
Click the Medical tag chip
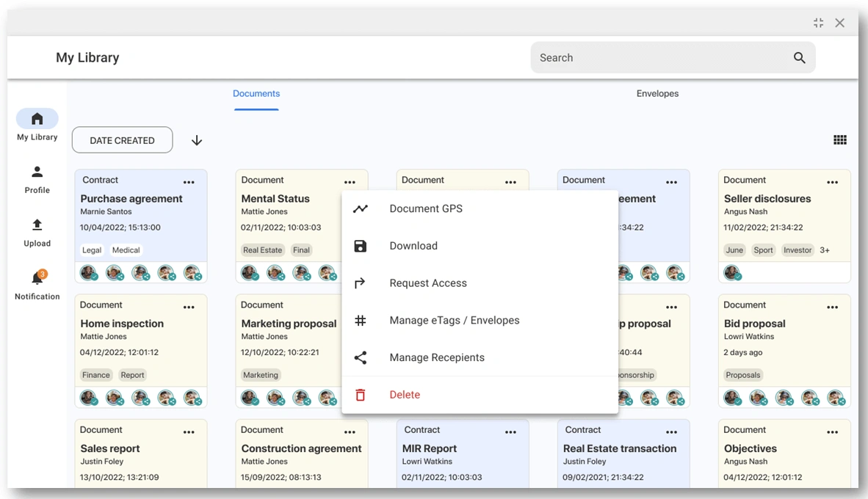pyautogui.click(x=126, y=250)
